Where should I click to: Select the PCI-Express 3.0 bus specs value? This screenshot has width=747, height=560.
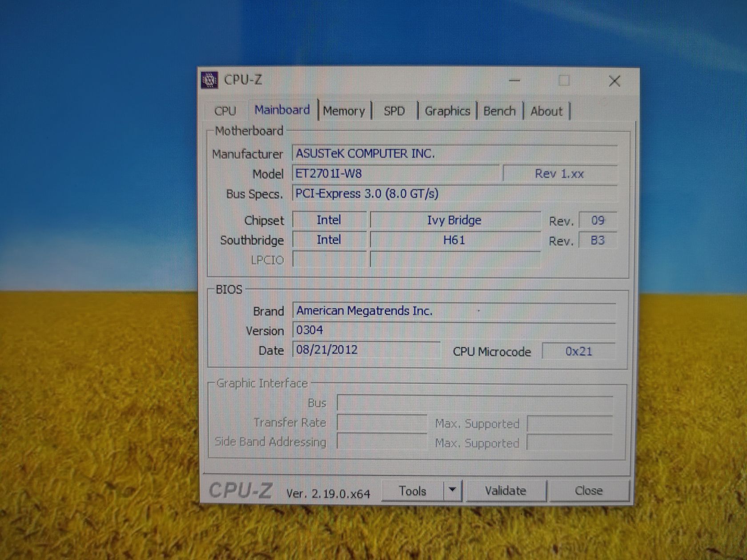point(454,194)
